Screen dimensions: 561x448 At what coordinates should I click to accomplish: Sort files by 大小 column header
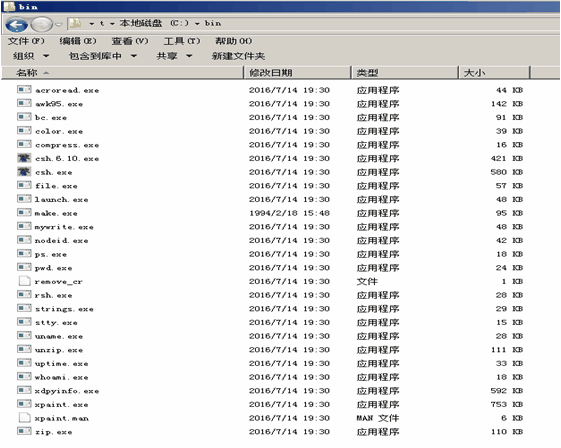(494, 73)
